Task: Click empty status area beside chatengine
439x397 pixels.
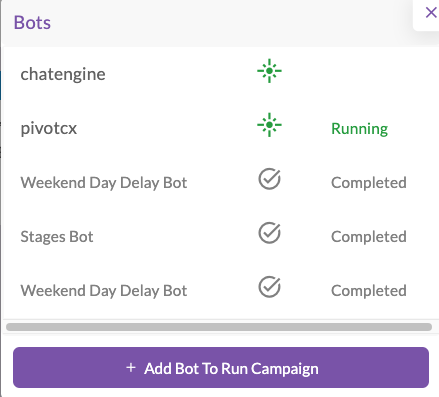Action: coord(369,74)
